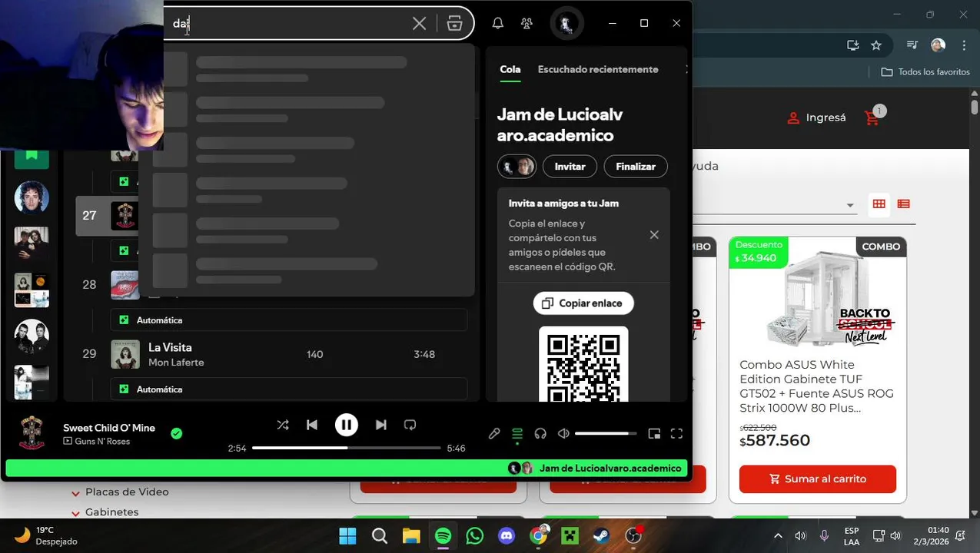980x553 pixels.
Task: Click Guns N' Roses artist link in player
Action: coord(102,442)
